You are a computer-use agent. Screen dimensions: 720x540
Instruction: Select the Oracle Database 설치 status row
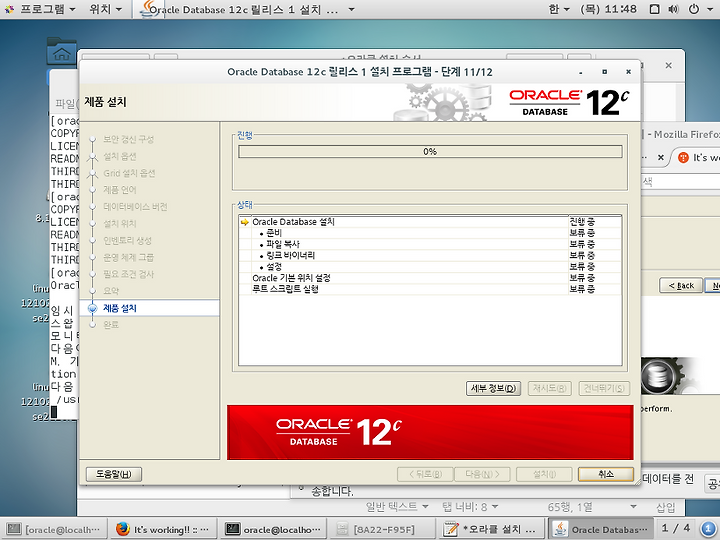[430, 222]
